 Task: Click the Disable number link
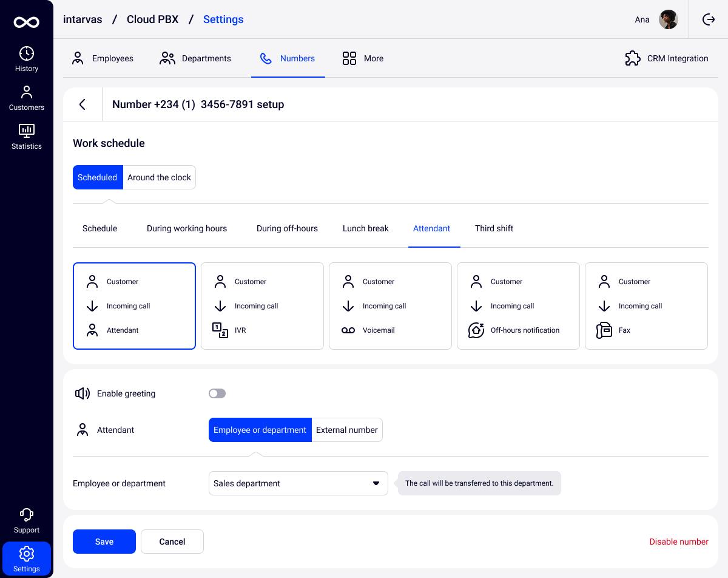[679, 542]
